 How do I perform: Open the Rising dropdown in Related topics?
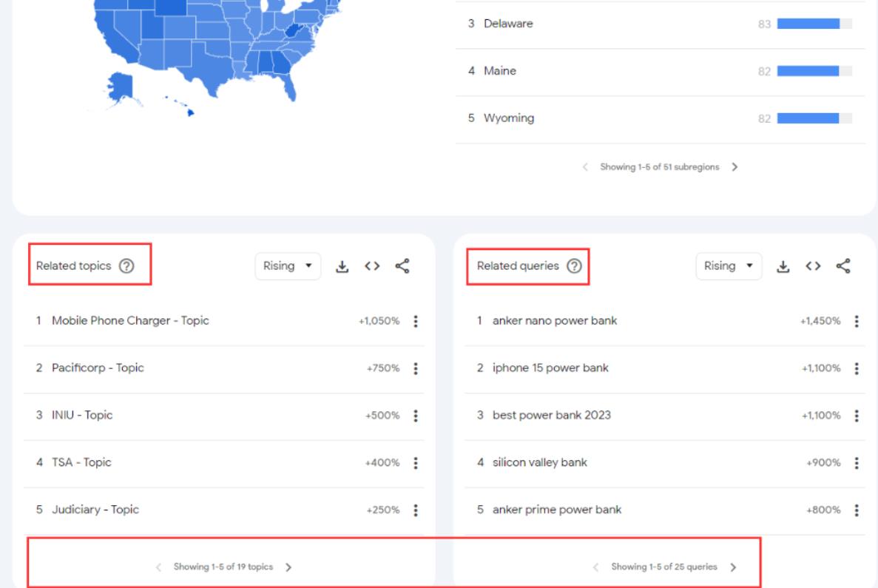(x=289, y=266)
